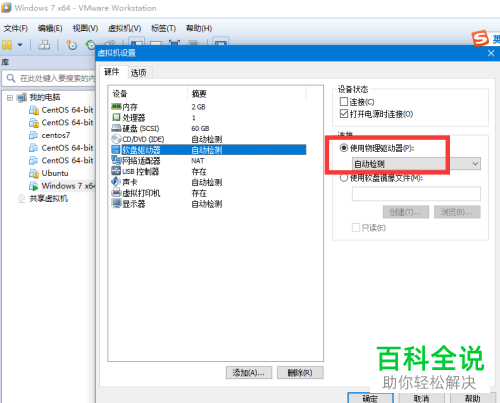500x403 pixels.
Task: Toggle 打开电源时连接(O) checkbox
Action: (344, 114)
